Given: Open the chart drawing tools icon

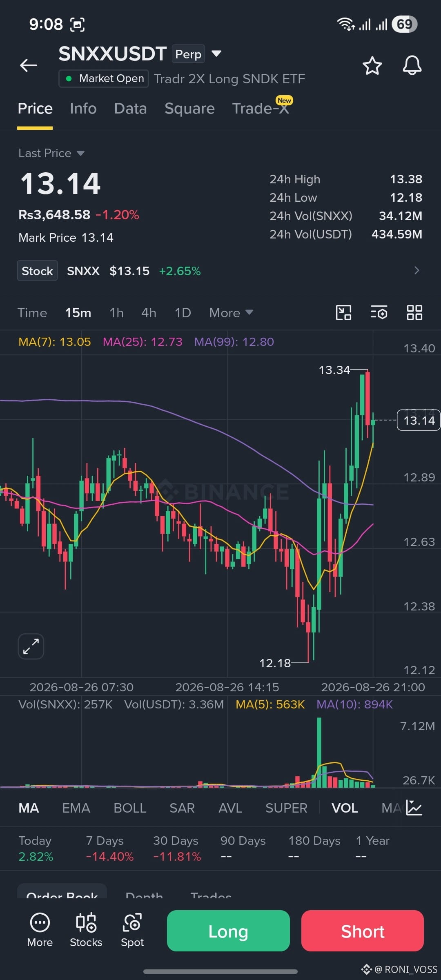Looking at the screenshot, I should 343,313.
